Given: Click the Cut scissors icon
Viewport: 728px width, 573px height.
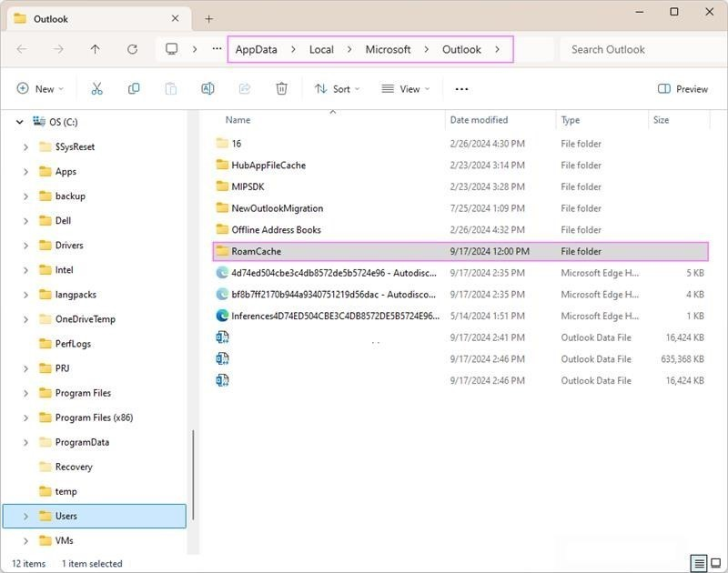Looking at the screenshot, I should tap(96, 88).
